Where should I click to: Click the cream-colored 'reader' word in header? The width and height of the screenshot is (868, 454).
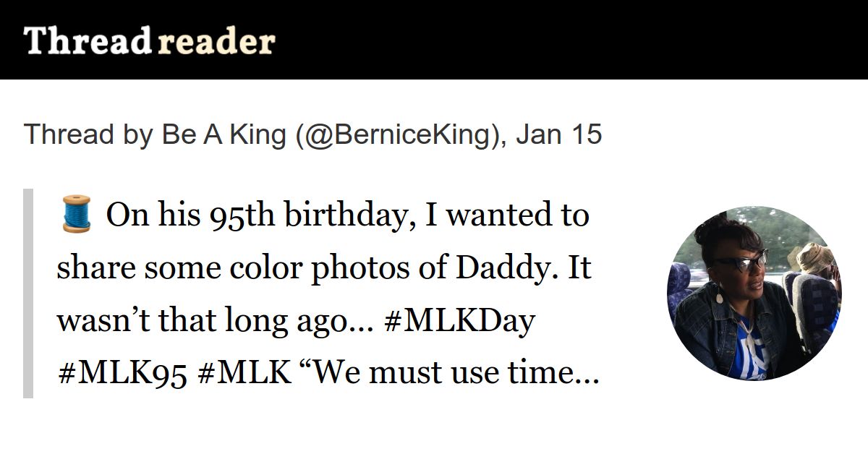click(216, 43)
